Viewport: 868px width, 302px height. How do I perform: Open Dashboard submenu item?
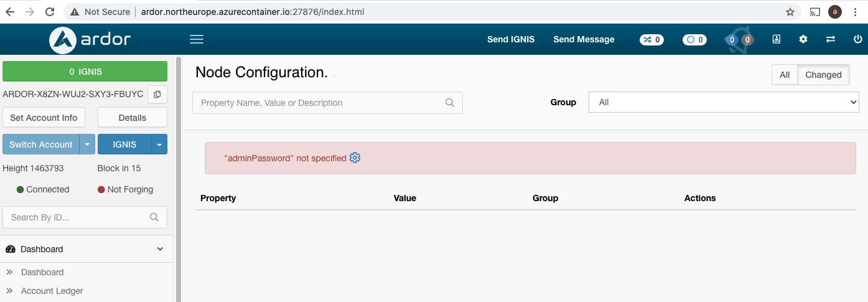42,272
